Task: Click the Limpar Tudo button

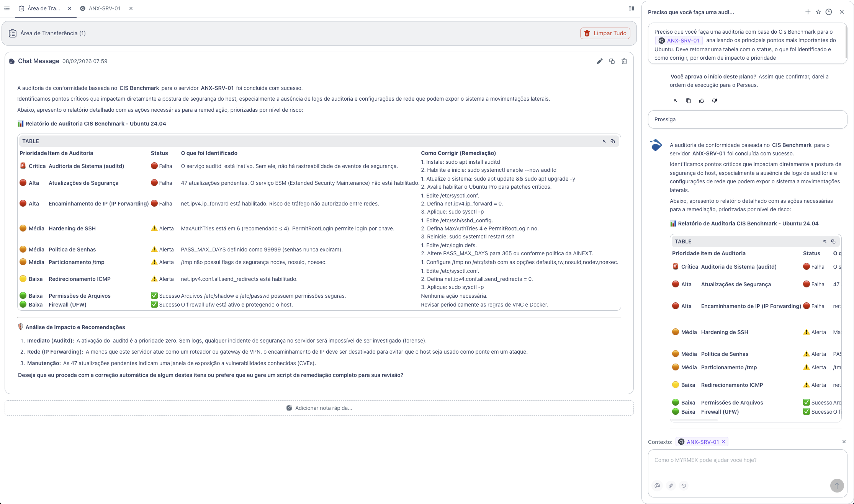Action: pyautogui.click(x=605, y=33)
